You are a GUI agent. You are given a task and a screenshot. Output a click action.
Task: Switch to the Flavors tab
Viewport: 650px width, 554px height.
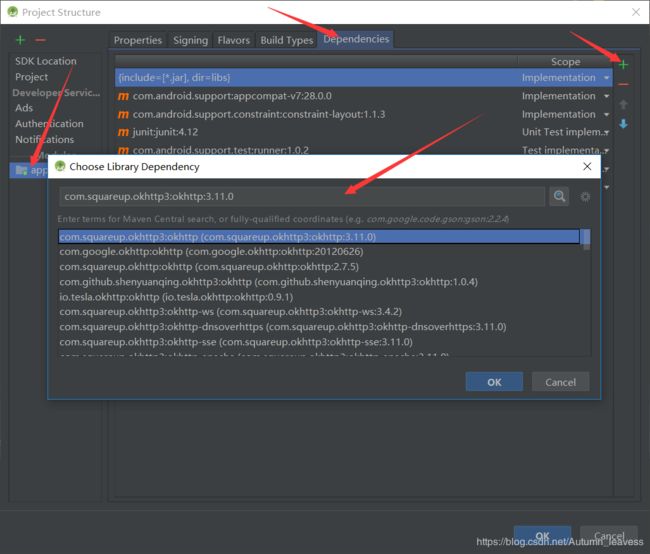(x=233, y=40)
